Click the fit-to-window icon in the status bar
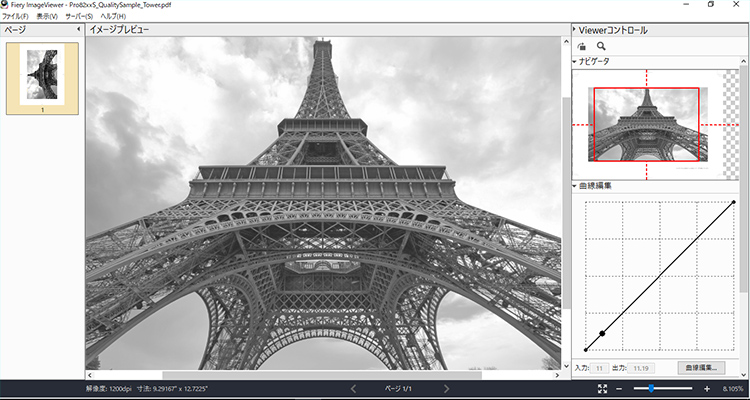 tap(602, 388)
